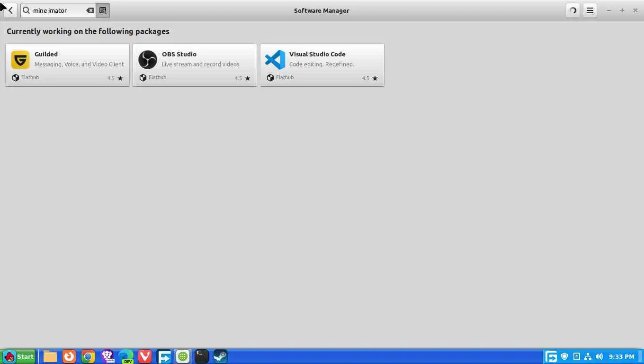Viewport: 644px width, 364px height.
Task: Open the OBS Studio package title
Action: coord(179,54)
